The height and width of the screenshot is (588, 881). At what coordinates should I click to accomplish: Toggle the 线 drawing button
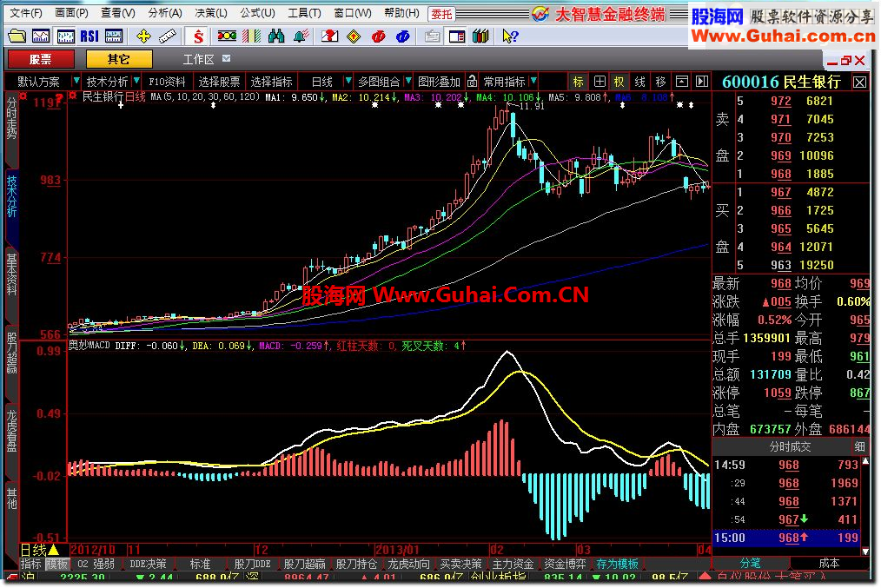pos(640,82)
